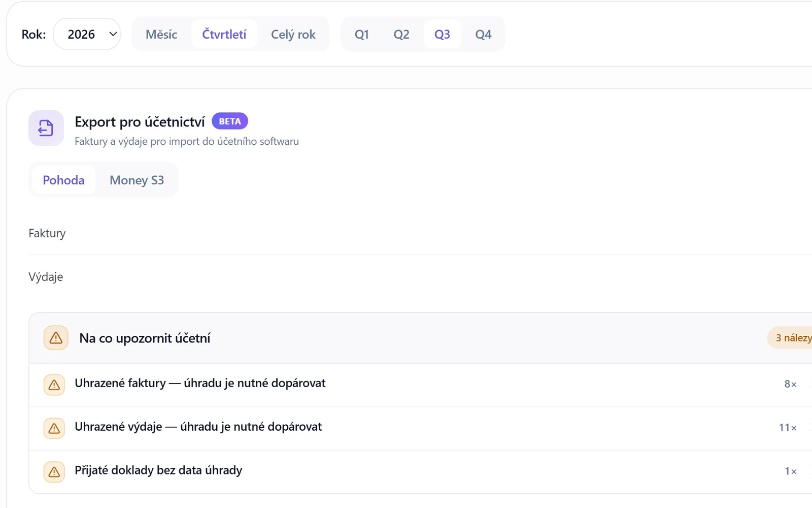Image resolution: width=812 pixels, height=508 pixels.
Task: Select the Měsíc period tab
Action: click(x=161, y=34)
